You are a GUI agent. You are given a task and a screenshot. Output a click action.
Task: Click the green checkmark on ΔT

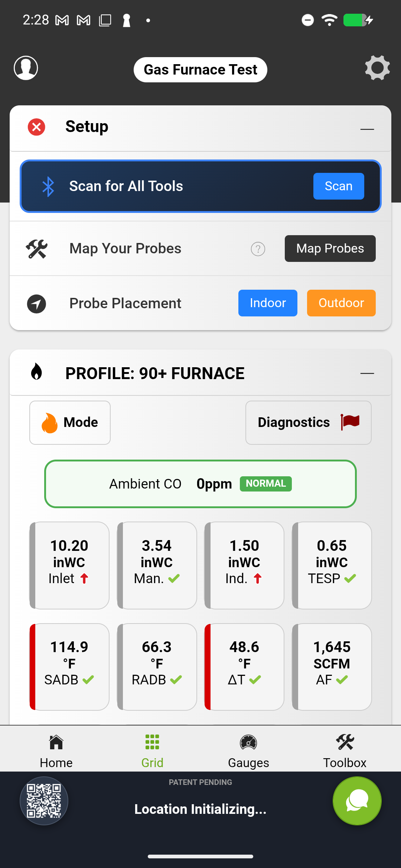(255, 680)
